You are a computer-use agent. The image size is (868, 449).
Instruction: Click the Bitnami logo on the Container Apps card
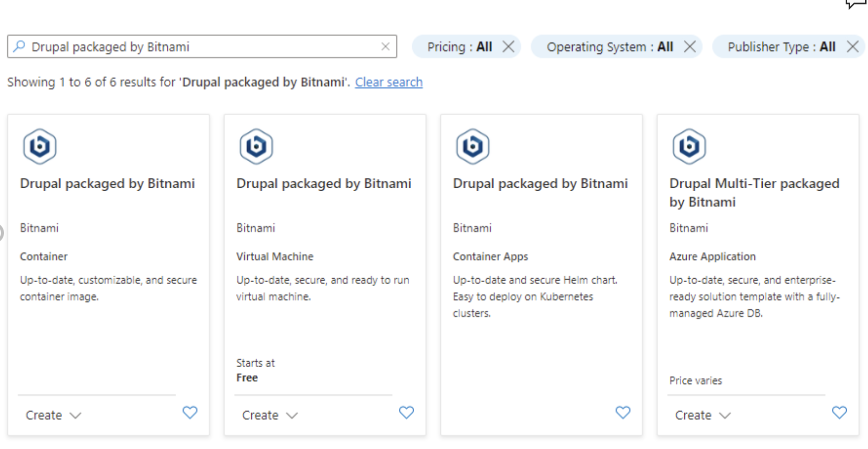[x=473, y=146]
